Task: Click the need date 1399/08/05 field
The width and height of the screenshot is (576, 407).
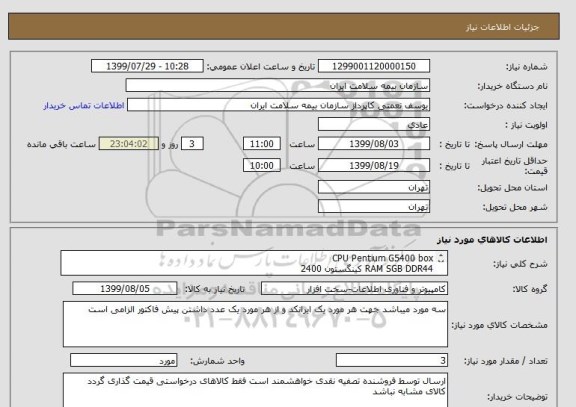Action: [125, 289]
